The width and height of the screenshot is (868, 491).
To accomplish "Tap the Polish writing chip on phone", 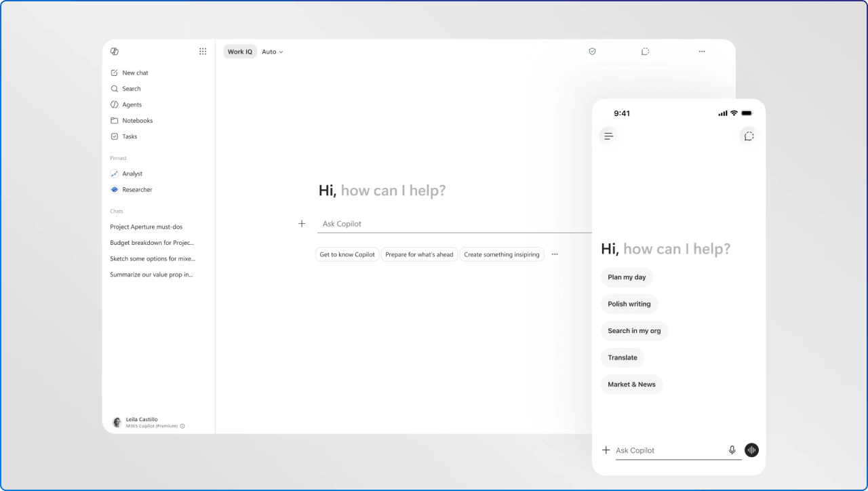I will (x=629, y=304).
